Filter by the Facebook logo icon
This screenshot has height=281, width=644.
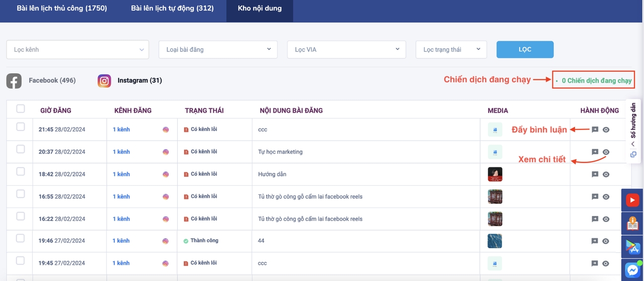(x=14, y=81)
